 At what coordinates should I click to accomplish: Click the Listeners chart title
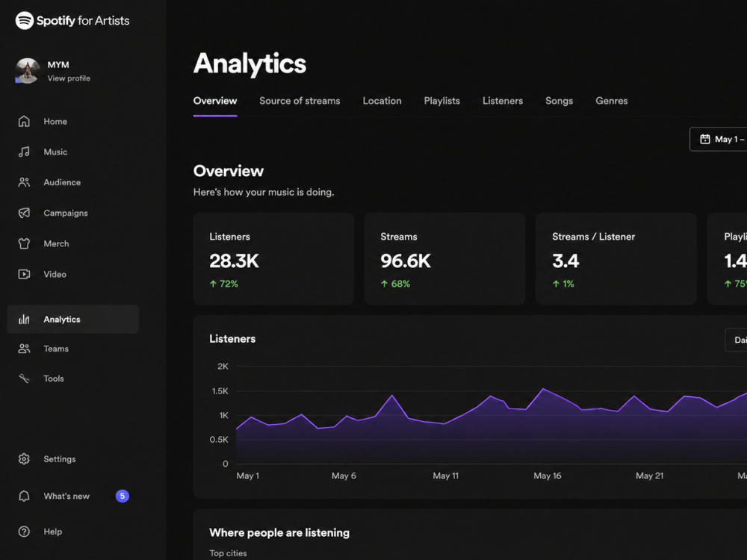[232, 338]
